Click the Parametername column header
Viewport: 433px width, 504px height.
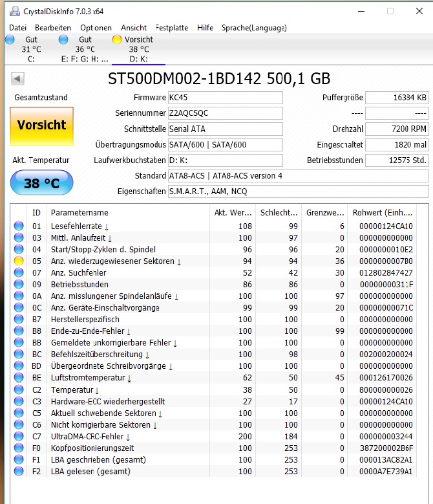pos(129,212)
